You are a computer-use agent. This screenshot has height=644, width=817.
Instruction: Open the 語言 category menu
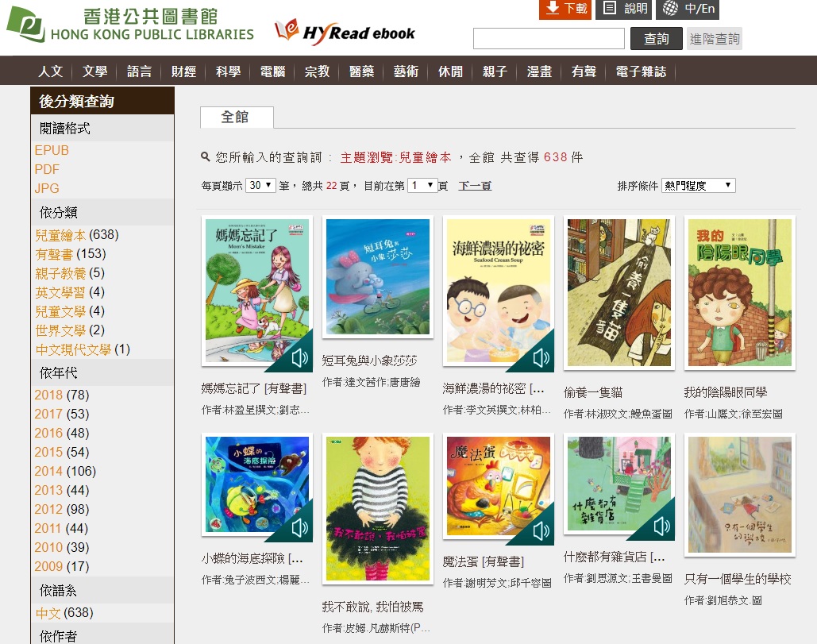point(139,71)
